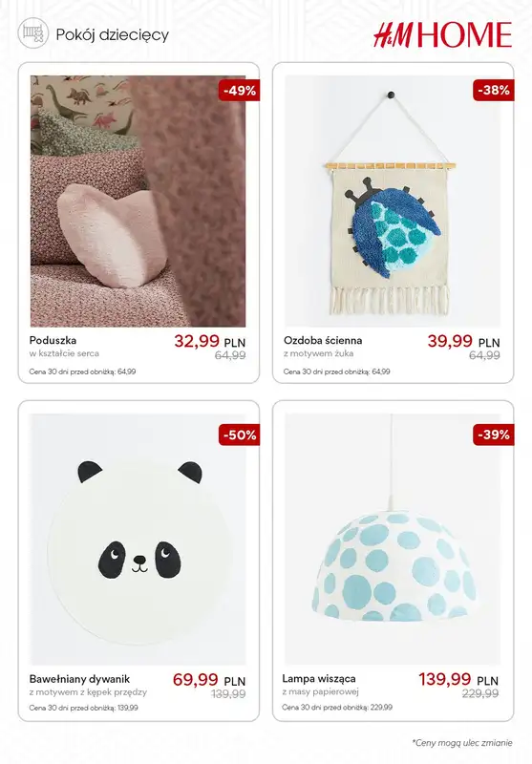532x764 pixels.
Task: Select the Bawełniany dywanik product title
Action: coord(80,679)
